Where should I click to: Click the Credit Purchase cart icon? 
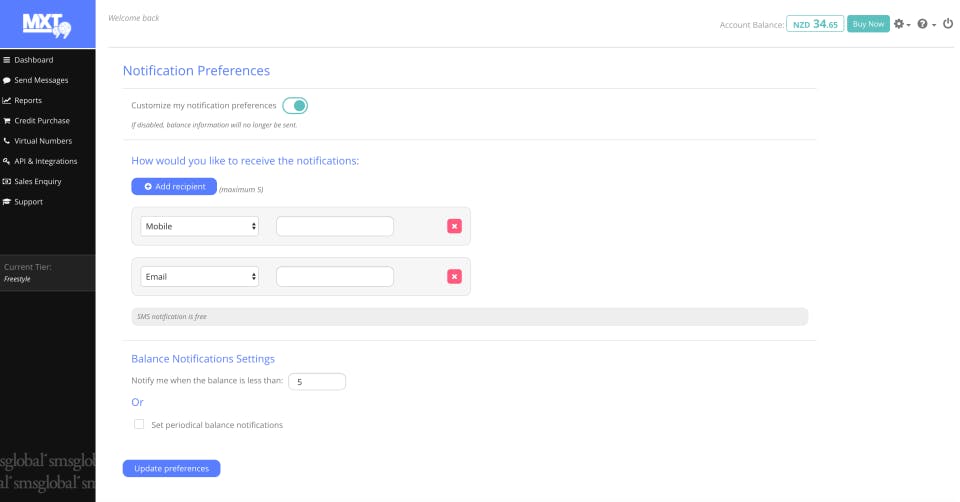pos(7,121)
